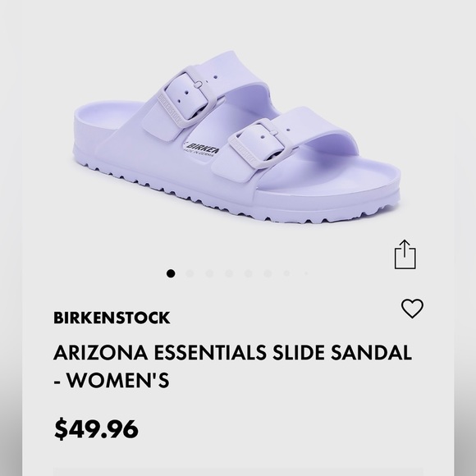Click the Birkenstock footbed logo in photo

coord(201,149)
